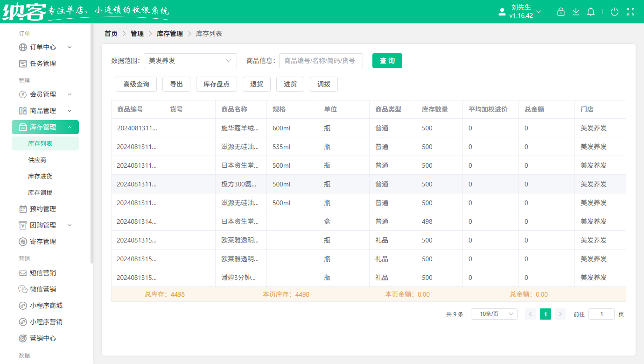Go to 首页 breadcrumb
644x364 pixels.
pyautogui.click(x=111, y=34)
